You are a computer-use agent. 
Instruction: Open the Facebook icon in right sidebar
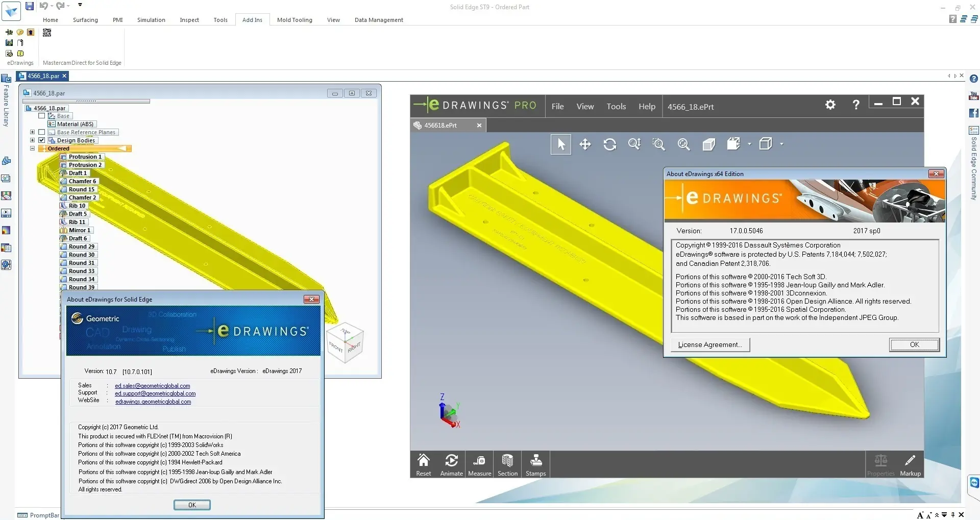click(974, 113)
